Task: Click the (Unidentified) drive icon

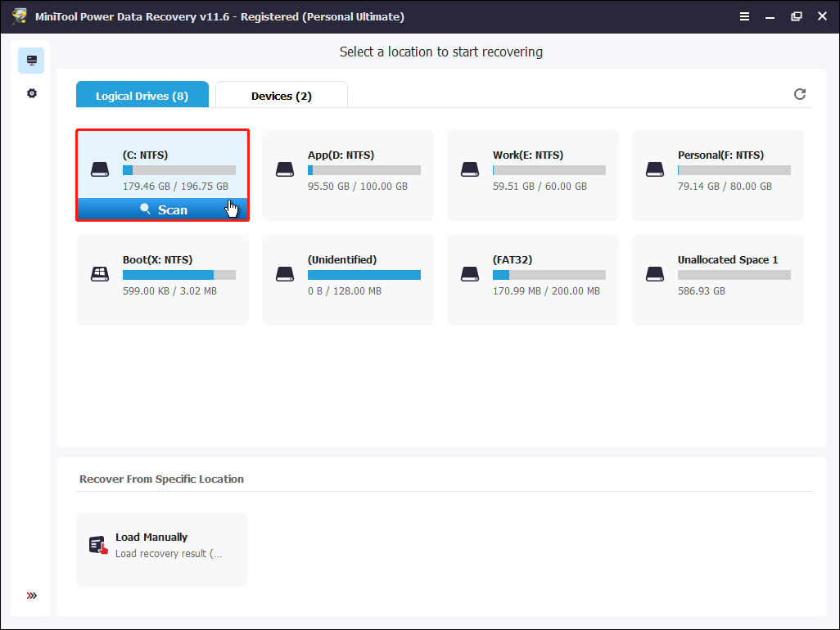Action: [284, 274]
